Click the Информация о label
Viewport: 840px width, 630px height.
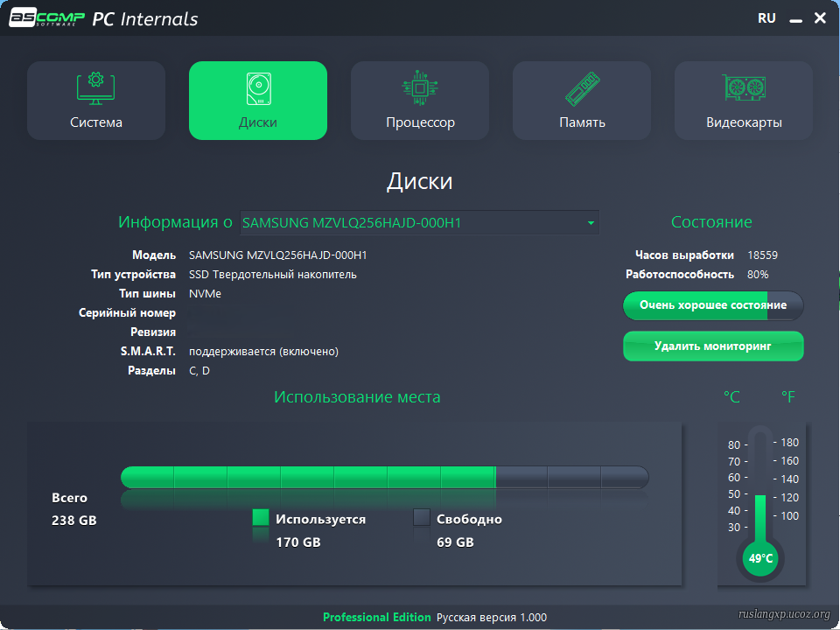[175, 221]
